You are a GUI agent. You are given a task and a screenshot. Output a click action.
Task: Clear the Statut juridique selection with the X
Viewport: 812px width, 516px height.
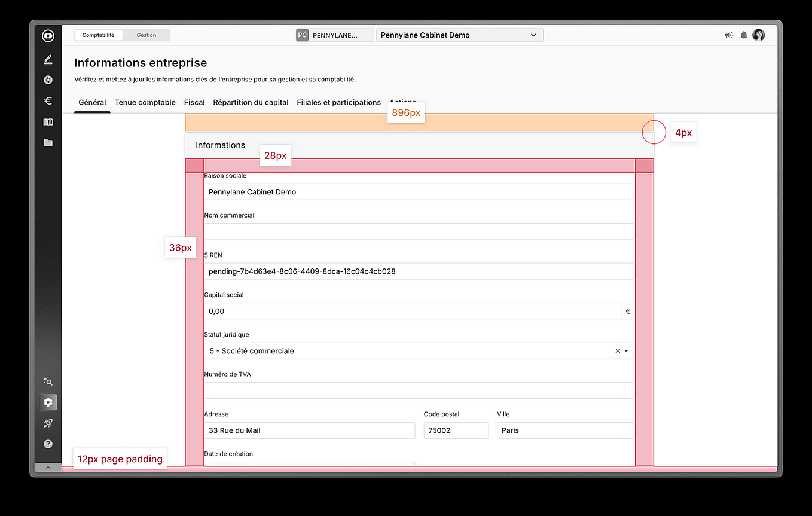pos(618,351)
